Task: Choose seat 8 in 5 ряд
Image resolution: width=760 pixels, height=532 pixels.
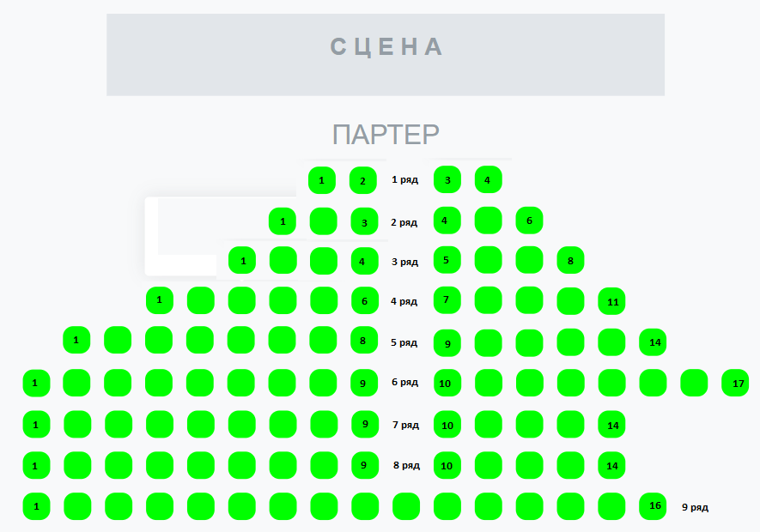Action: click(x=364, y=340)
